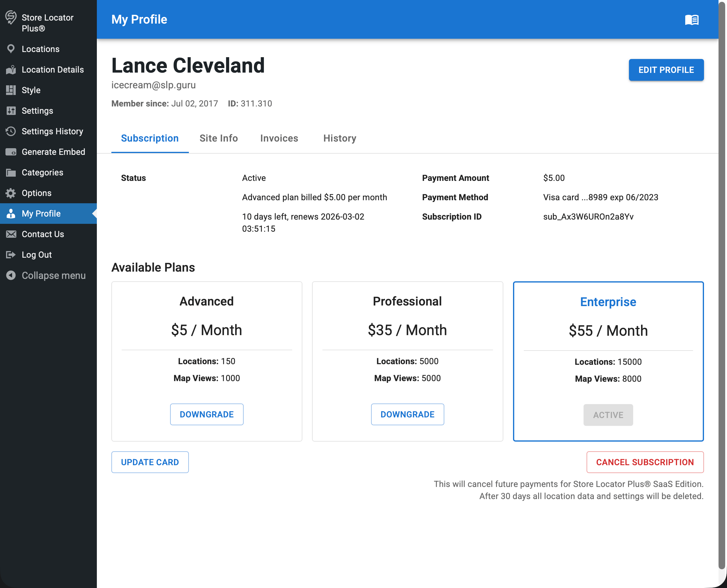Click the Locations pin icon
727x588 pixels.
11,49
